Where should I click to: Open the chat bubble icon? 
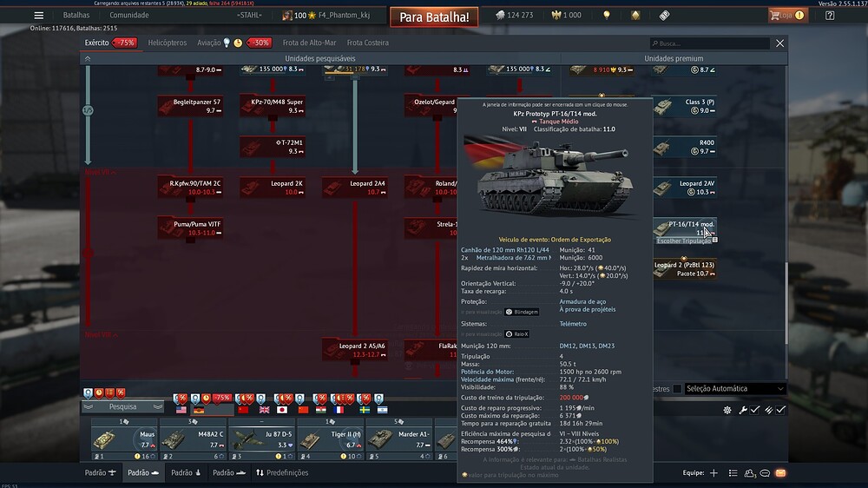765,473
